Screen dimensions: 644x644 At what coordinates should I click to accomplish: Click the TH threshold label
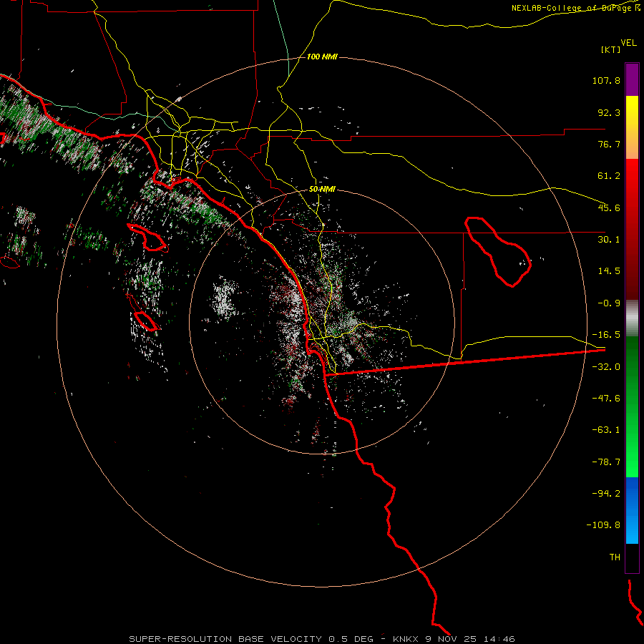[x=615, y=557]
